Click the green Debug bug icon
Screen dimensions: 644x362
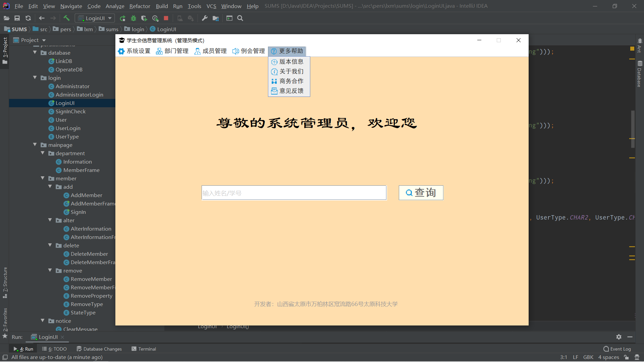tap(133, 18)
